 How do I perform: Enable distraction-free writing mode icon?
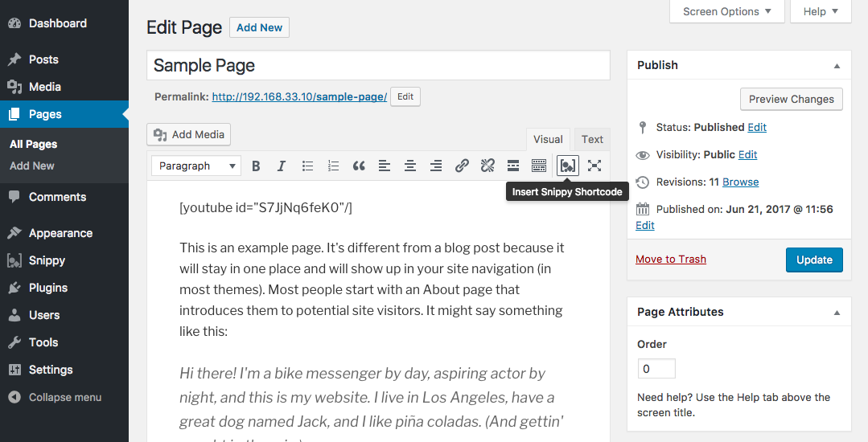point(594,166)
